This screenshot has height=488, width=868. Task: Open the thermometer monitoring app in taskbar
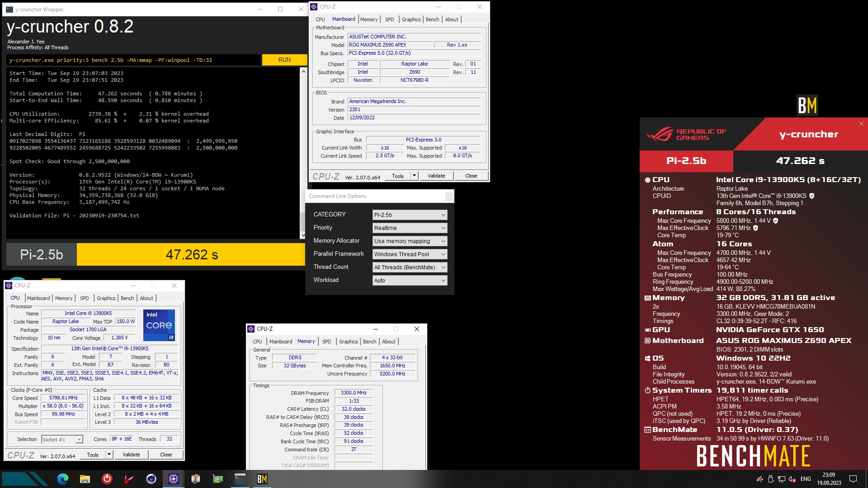tap(196, 479)
